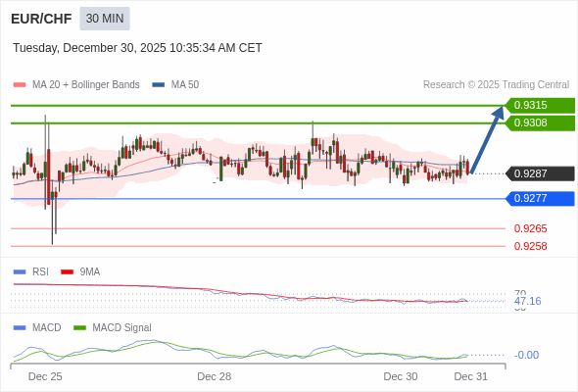Click the 0.9287 current price tag

540,173
